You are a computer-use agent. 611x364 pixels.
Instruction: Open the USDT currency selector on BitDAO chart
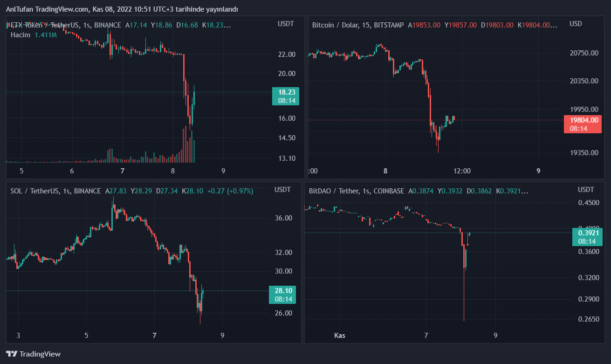[586, 190]
